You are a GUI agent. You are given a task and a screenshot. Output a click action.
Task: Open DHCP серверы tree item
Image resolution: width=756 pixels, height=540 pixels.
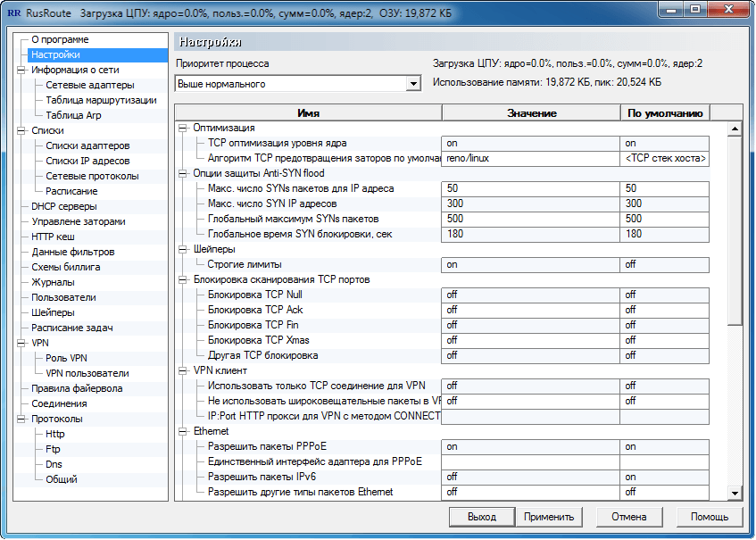click(x=63, y=207)
